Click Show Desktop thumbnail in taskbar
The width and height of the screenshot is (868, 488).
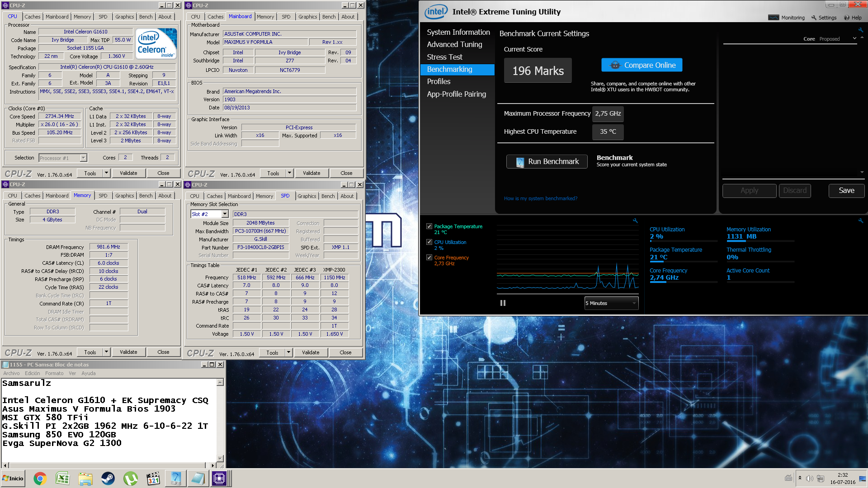pos(863,479)
